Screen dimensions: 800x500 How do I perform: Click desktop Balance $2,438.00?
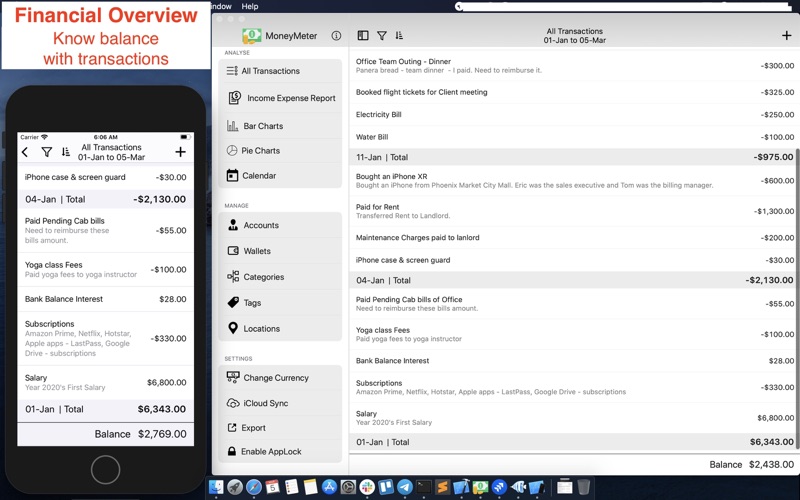(x=752, y=464)
